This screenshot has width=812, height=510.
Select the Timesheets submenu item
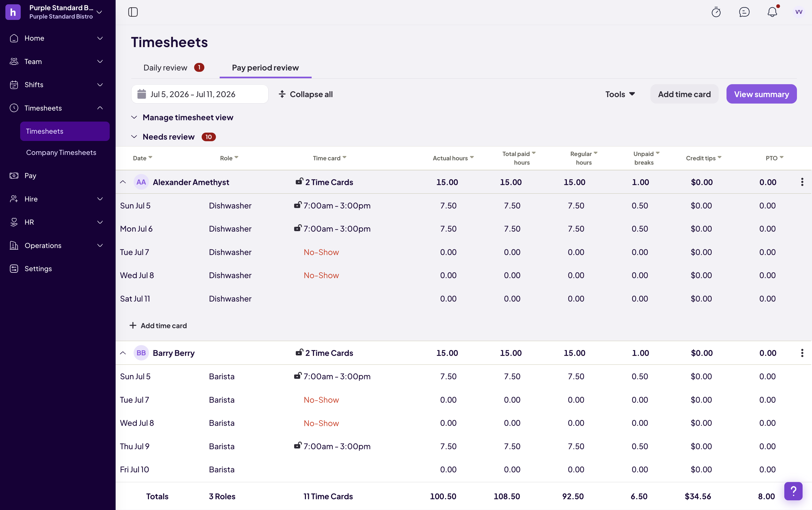tap(65, 131)
